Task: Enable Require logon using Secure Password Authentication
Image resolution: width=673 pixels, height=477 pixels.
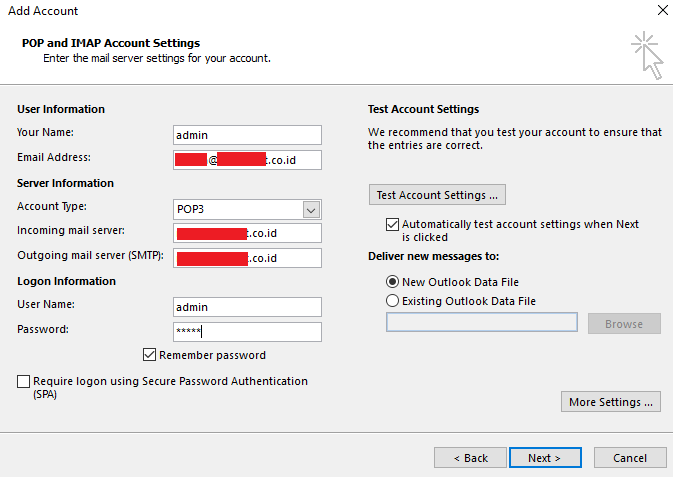Action: (x=24, y=381)
